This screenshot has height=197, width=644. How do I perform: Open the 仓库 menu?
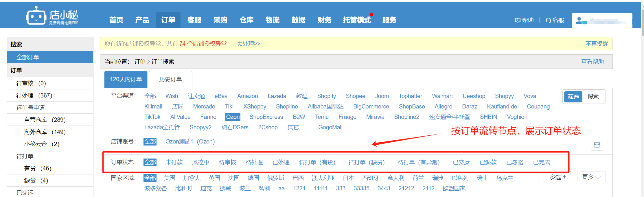pyautogui.click(x=246, y=20)
